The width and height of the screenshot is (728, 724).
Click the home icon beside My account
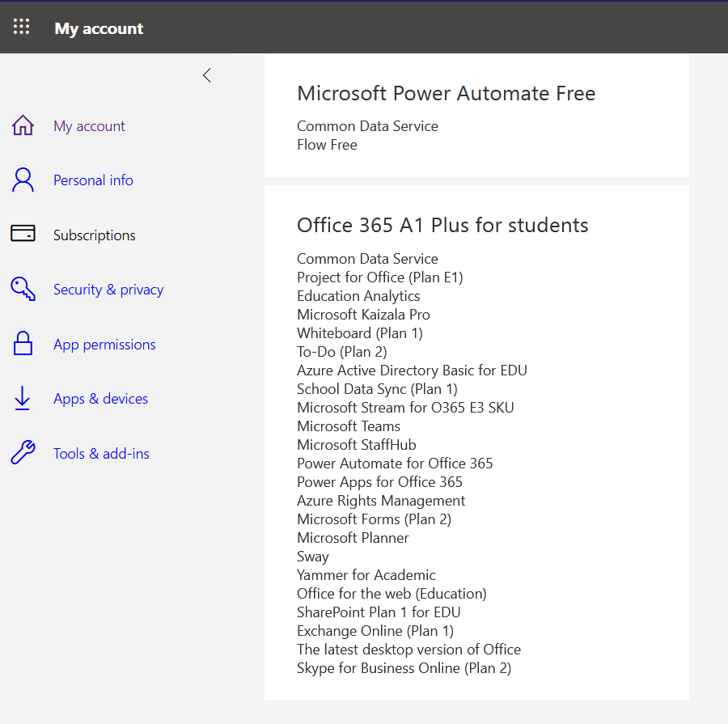[x=23, y=126]
